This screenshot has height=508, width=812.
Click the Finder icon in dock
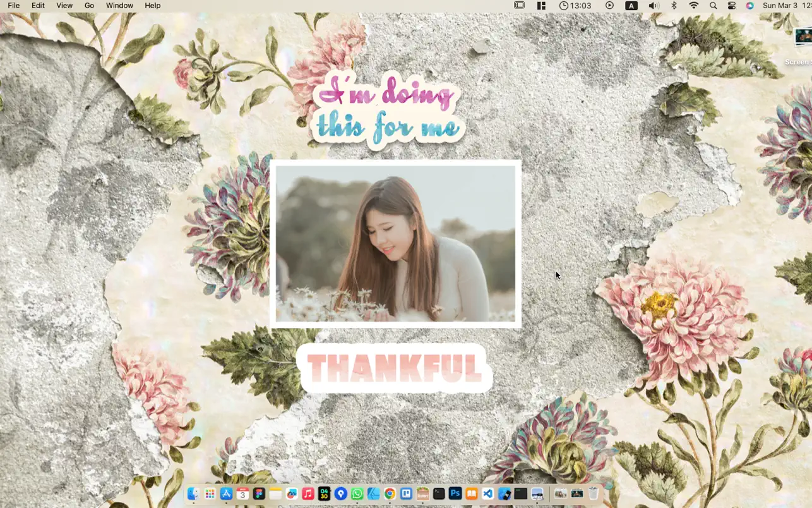193,494
